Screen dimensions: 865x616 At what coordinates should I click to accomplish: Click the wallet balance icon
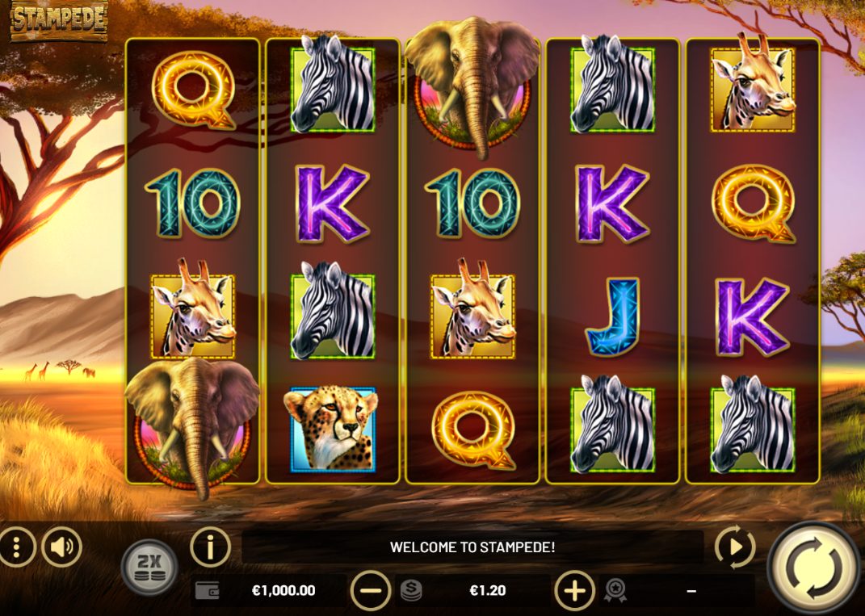point(208,591)
